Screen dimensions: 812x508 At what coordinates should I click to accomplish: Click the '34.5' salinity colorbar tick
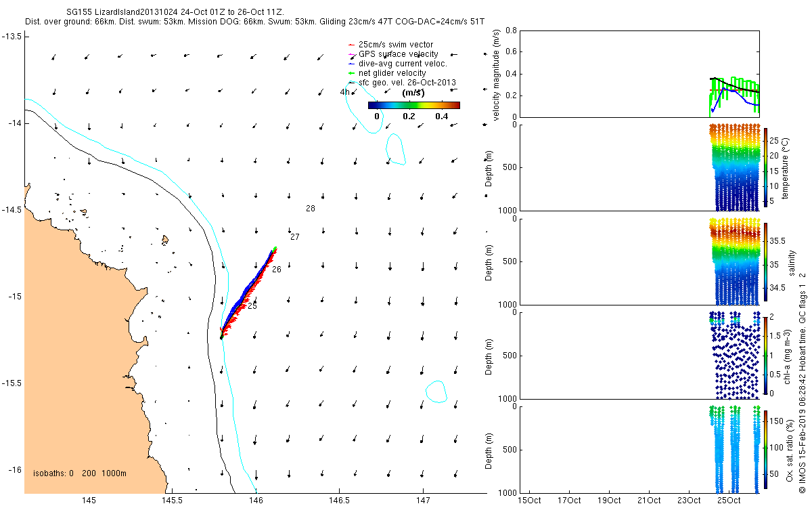coord(778,288)
